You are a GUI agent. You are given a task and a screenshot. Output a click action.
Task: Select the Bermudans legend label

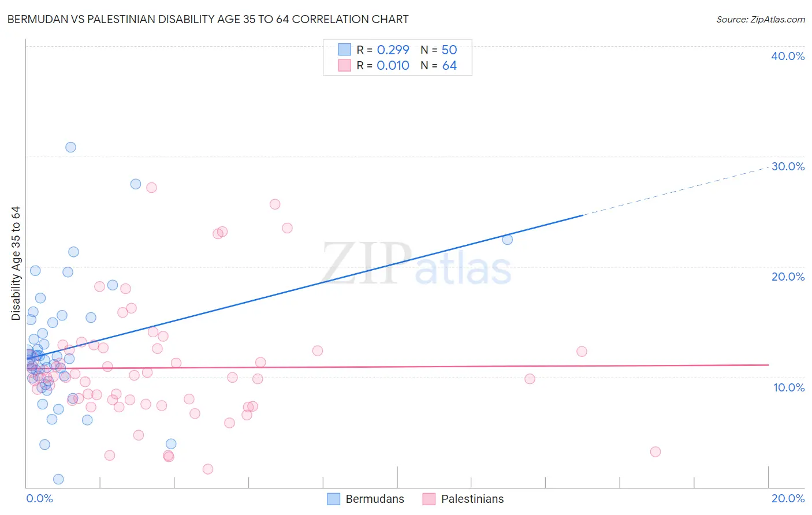375,499
